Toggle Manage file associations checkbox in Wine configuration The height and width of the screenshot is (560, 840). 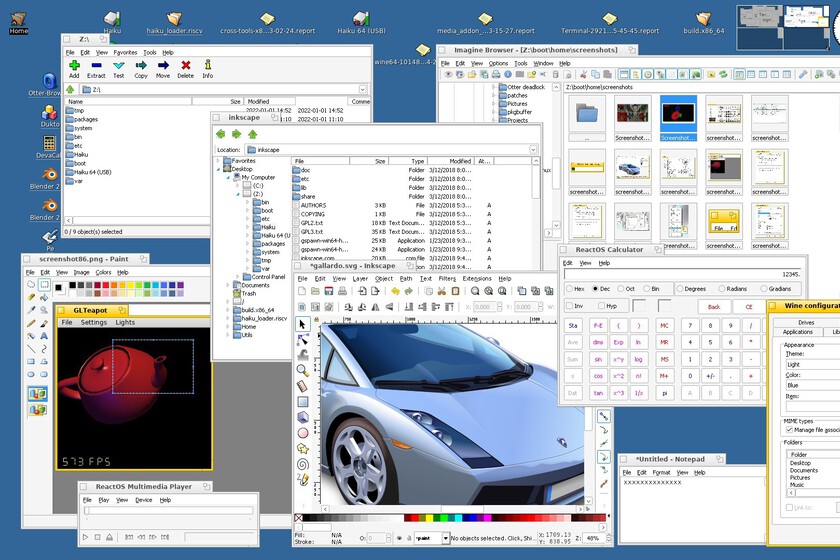[x=789, y=430]
